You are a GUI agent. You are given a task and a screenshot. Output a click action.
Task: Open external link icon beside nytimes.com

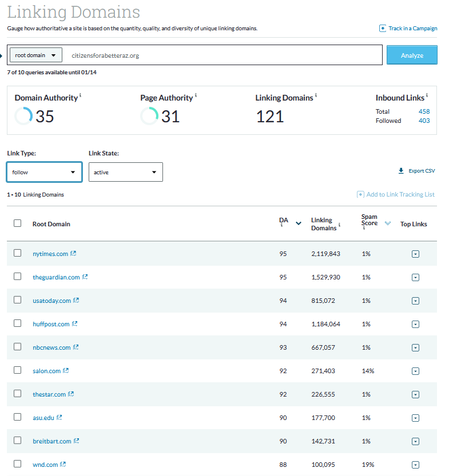click(73, 254)
